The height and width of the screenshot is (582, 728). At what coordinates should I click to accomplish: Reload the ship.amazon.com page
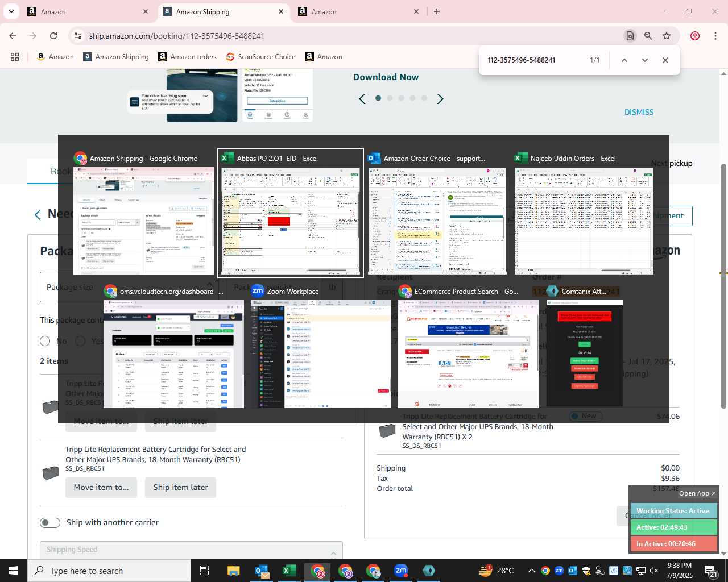tap(53, 36)
